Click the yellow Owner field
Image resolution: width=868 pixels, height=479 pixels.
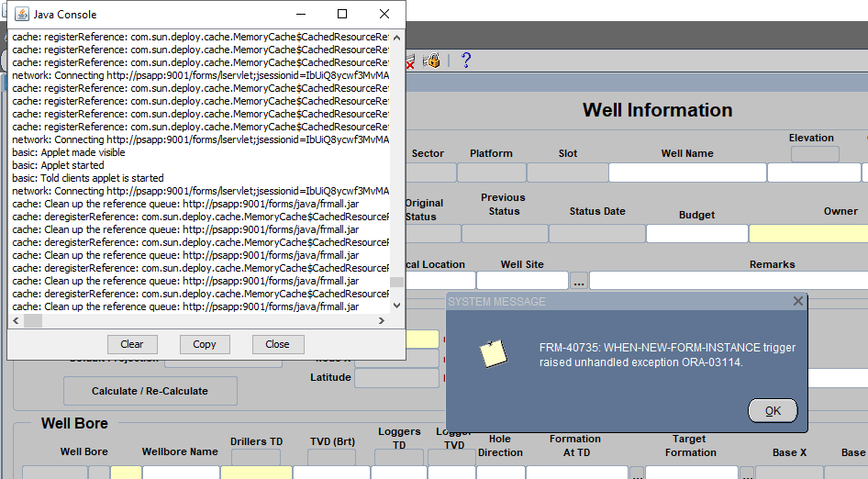pos(808,234)
